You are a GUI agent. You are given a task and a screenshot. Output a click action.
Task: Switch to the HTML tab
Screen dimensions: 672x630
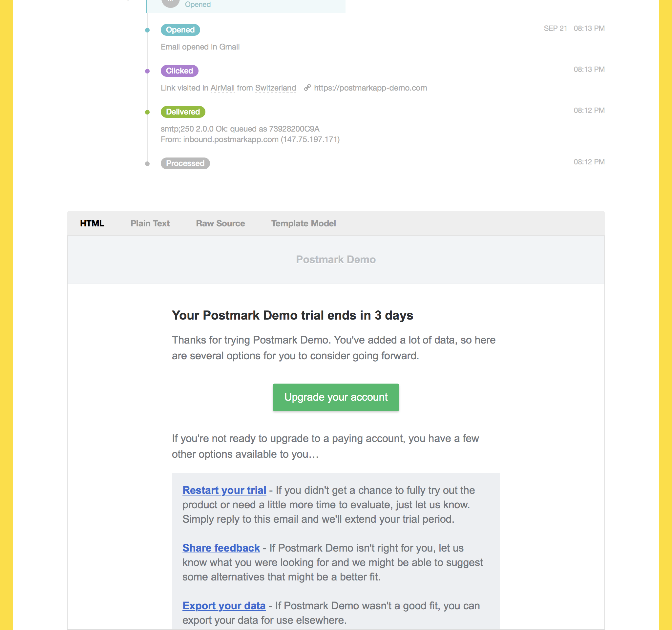point(92,223)
